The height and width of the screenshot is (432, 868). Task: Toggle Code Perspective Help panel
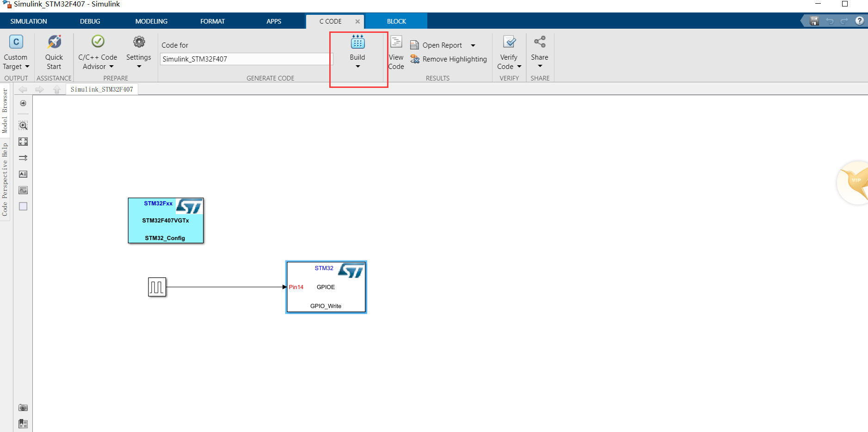coord(5,176)
